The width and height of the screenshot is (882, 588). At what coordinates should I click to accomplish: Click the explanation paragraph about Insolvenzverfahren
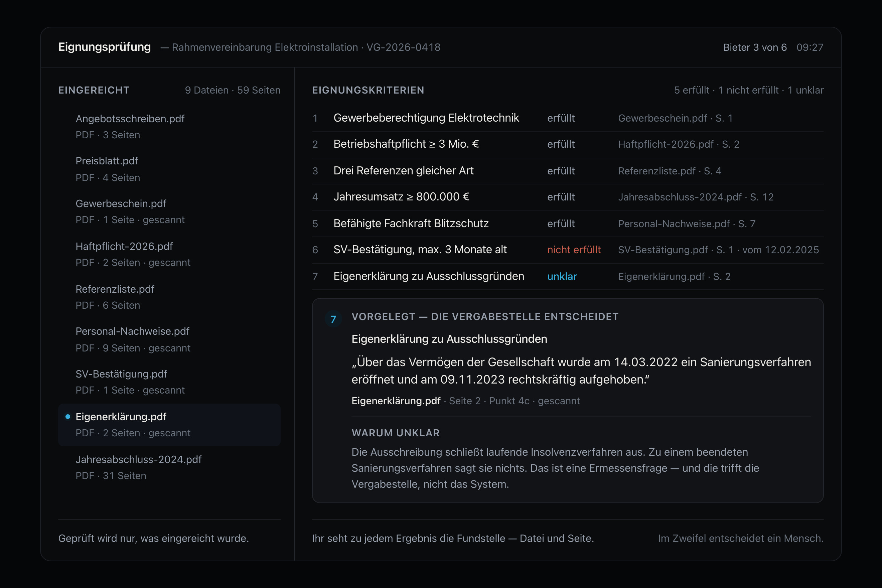555,468
